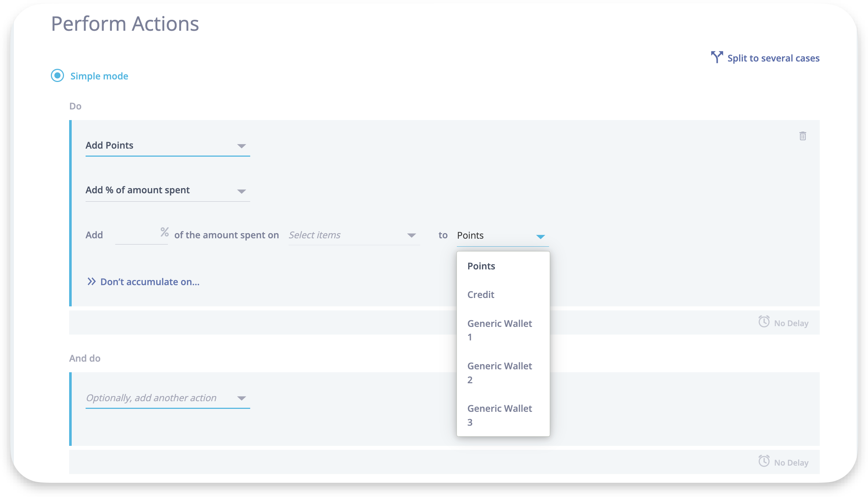The height and width of the screenshot is (500, 868).
Task: Click the And do label
Action: pos(85,358)
